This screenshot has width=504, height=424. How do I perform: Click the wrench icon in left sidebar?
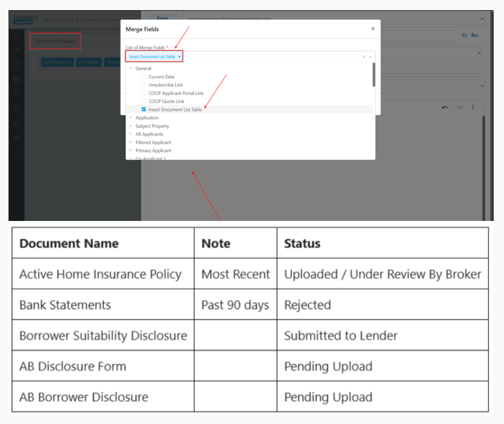coord(16,94)
